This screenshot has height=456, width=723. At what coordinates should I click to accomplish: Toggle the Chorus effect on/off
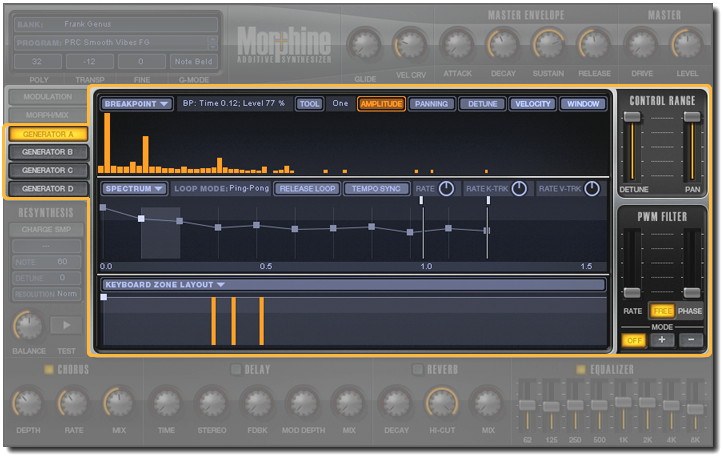pos(48,370)
